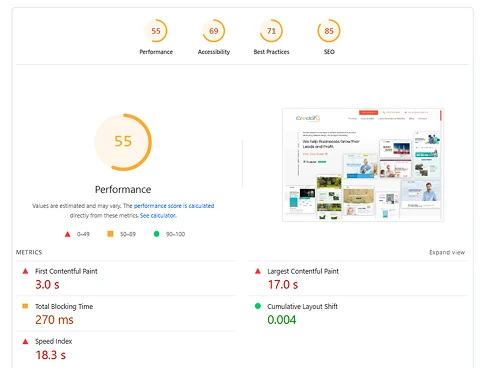Click the green 90–100 legend circle

tap(156, 234)
